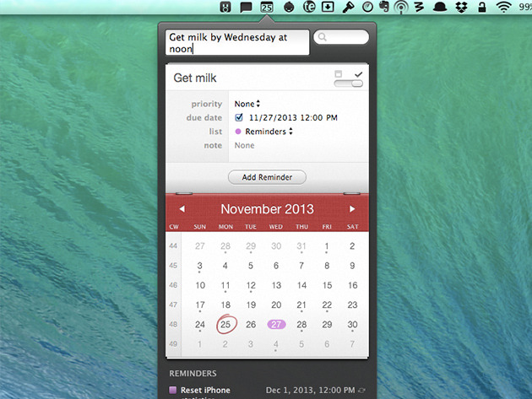Click the search field
Viewport: 532px width, 399px height.
coord(341,37)
